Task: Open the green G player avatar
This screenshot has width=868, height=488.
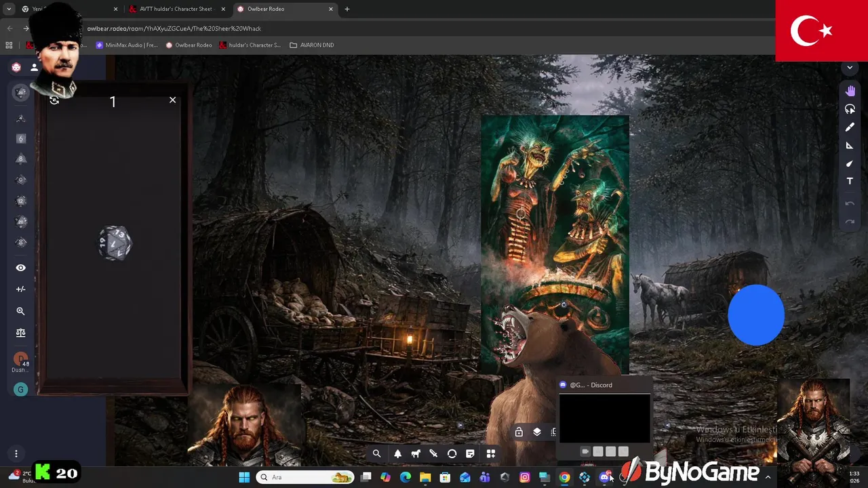Action: pos(20,389)
